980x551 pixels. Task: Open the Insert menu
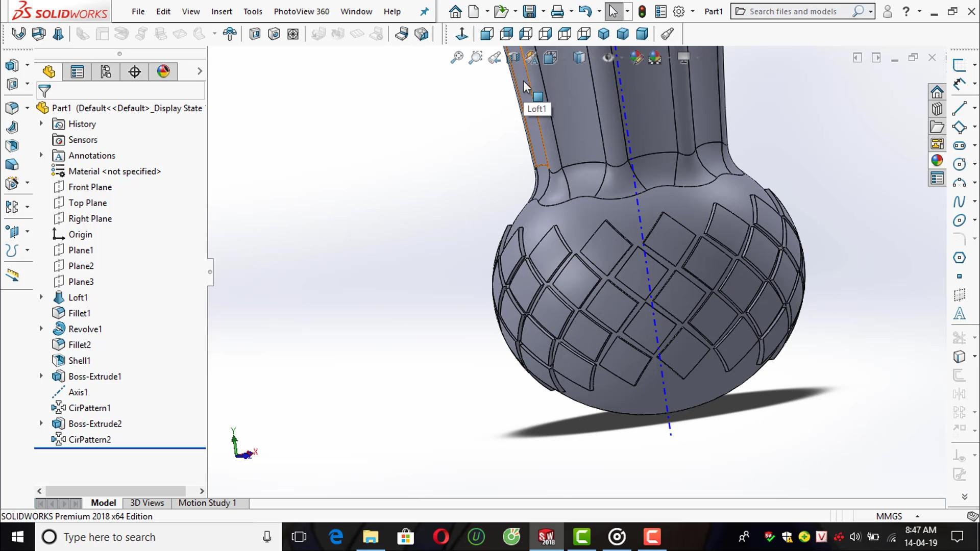click(222, 11)
